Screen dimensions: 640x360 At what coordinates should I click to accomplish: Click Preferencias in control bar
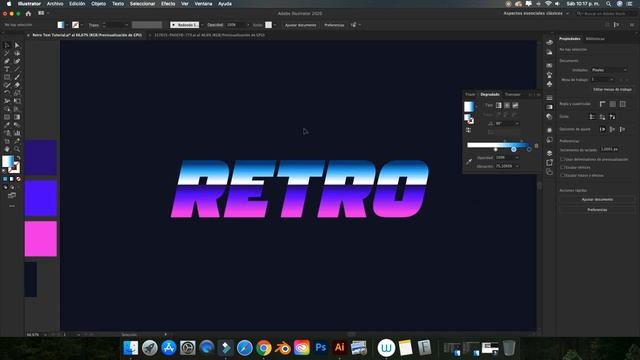tap(334, 25)
